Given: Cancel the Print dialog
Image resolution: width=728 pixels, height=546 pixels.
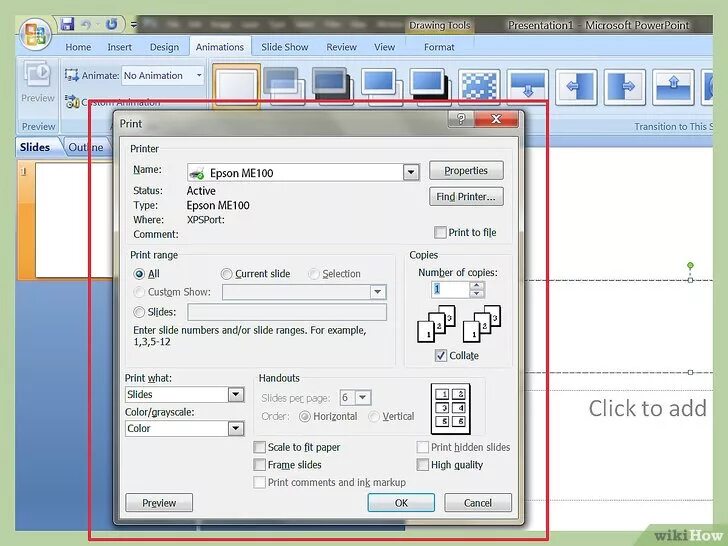Looking at the screenshot, I should [478, 503].
